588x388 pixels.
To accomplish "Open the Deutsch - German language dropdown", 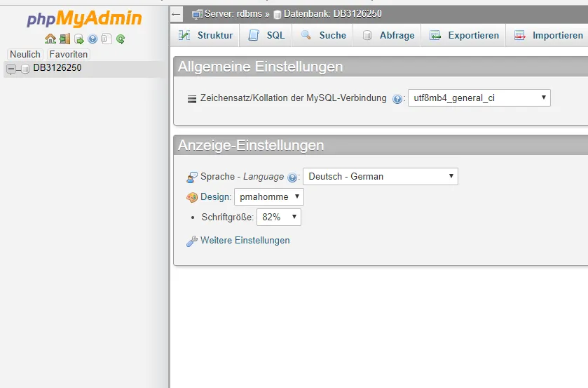I will pos(381,177).
